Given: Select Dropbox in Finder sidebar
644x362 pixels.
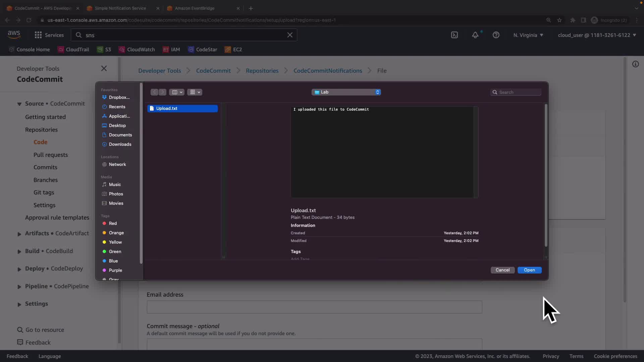Looking at the screenshot, I should 119,97.
